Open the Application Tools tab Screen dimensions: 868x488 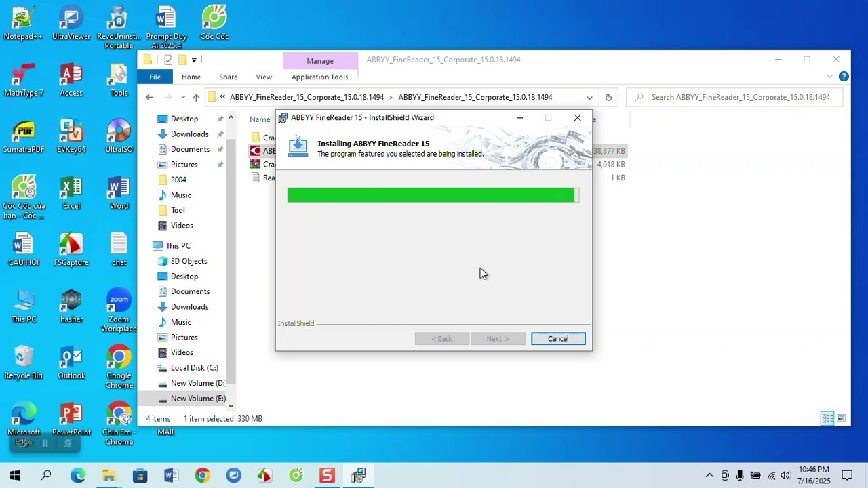coord(320,77)
